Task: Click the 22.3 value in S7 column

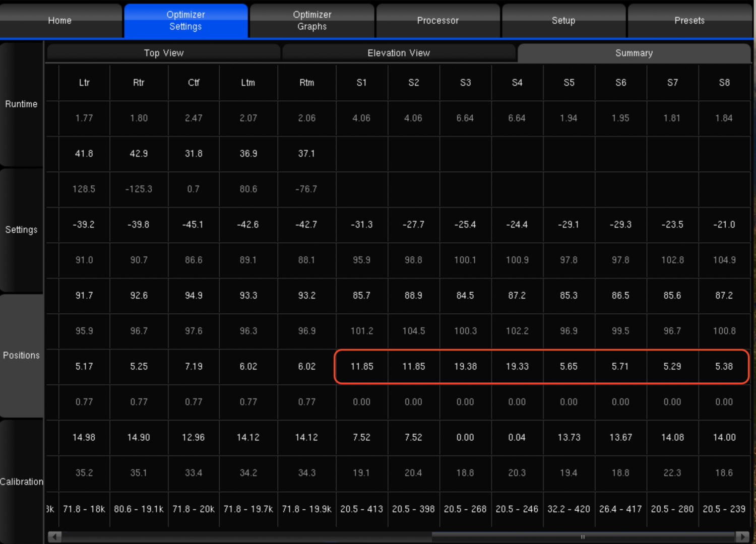Action: (672, 473)
